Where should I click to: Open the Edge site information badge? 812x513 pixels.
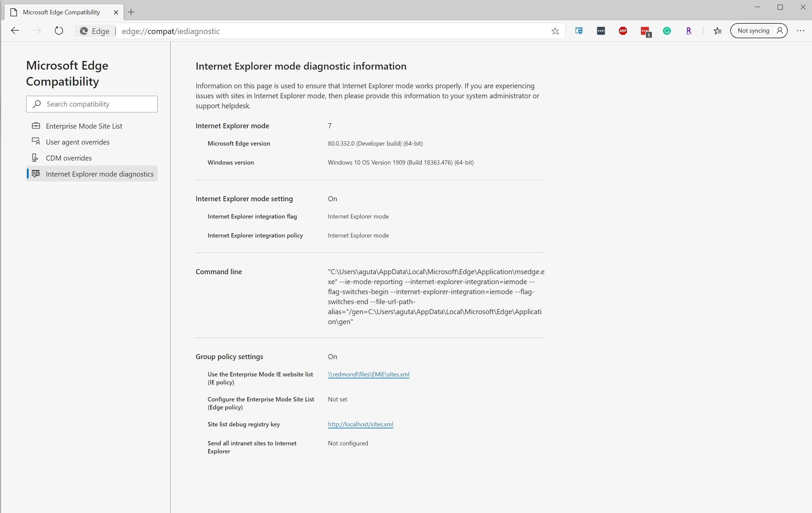94,31
